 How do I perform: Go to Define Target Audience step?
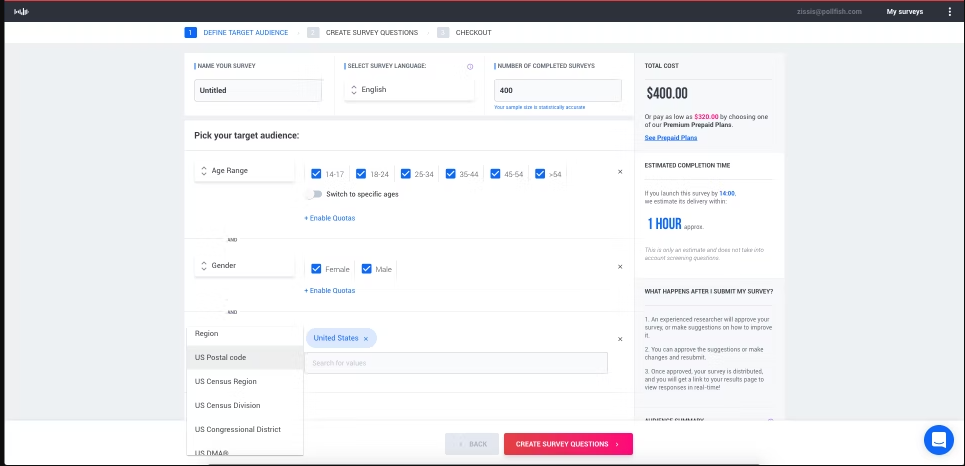coord(246,33)
